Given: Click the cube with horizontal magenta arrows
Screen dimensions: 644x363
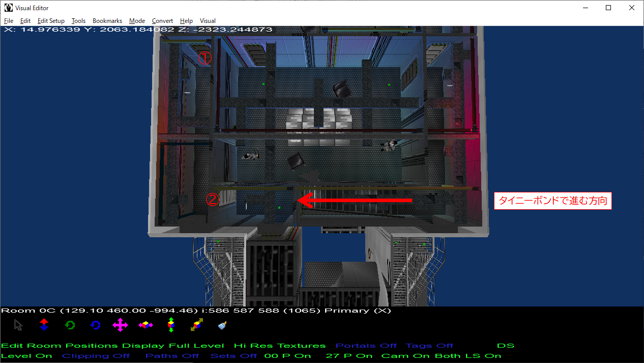Looking at the screenshot, I should click(145, 325).
